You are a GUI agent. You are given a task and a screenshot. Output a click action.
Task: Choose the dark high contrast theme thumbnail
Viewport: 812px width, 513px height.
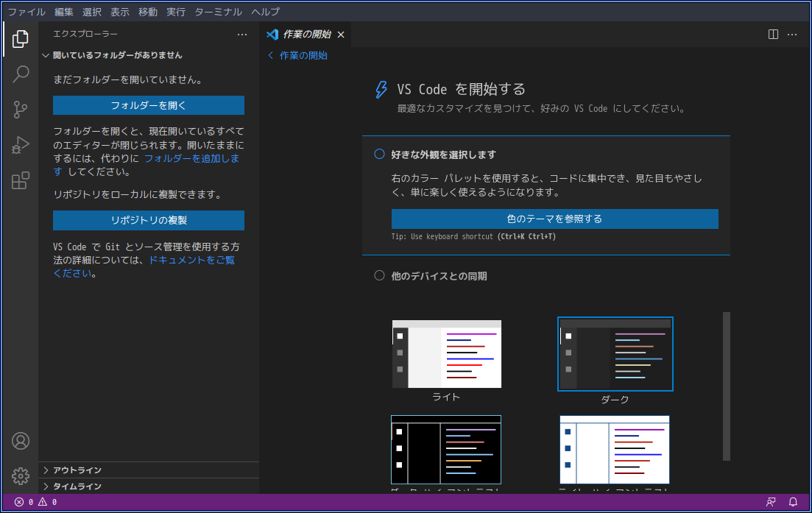(x=446, y=449)
